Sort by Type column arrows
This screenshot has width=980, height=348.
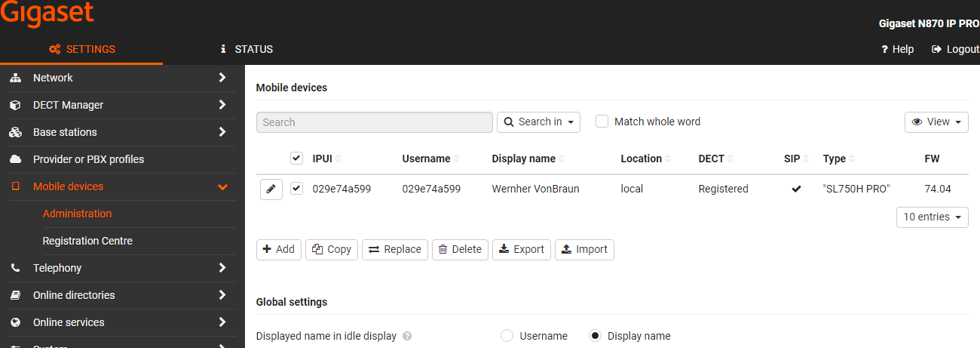tap(852, 159)
